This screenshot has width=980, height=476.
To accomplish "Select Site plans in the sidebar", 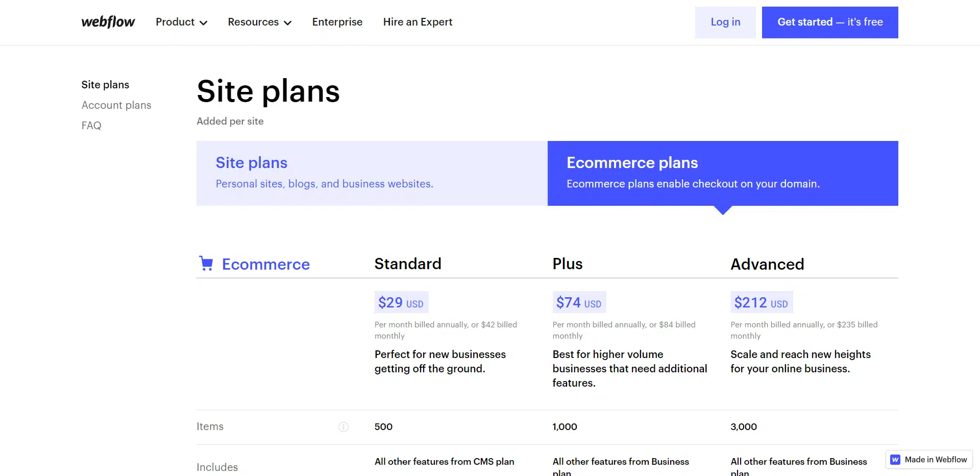I will (105, 85).
